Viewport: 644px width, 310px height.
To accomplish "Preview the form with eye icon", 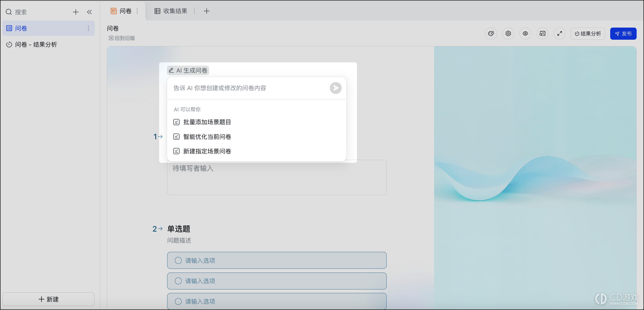I will pyautogui.click(x=525, y=34).
